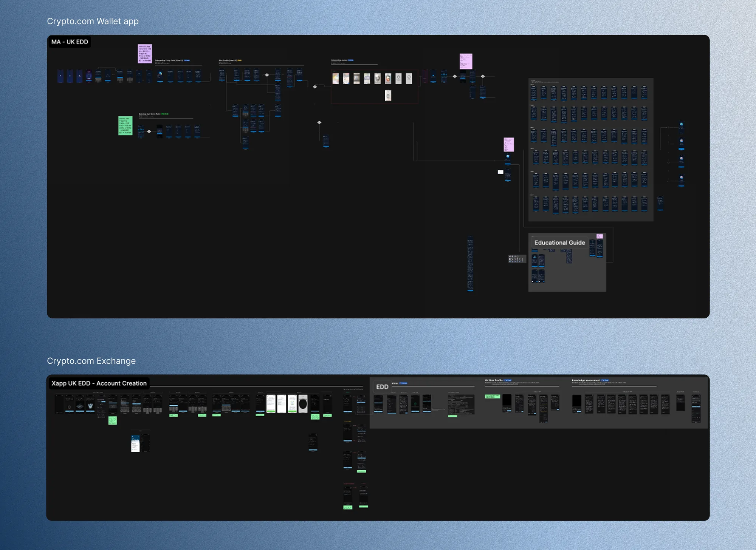Viewport: 756px width, 550px height.
Task: Select the green sticky note in MA board
Action: click(x=125, y=126)
